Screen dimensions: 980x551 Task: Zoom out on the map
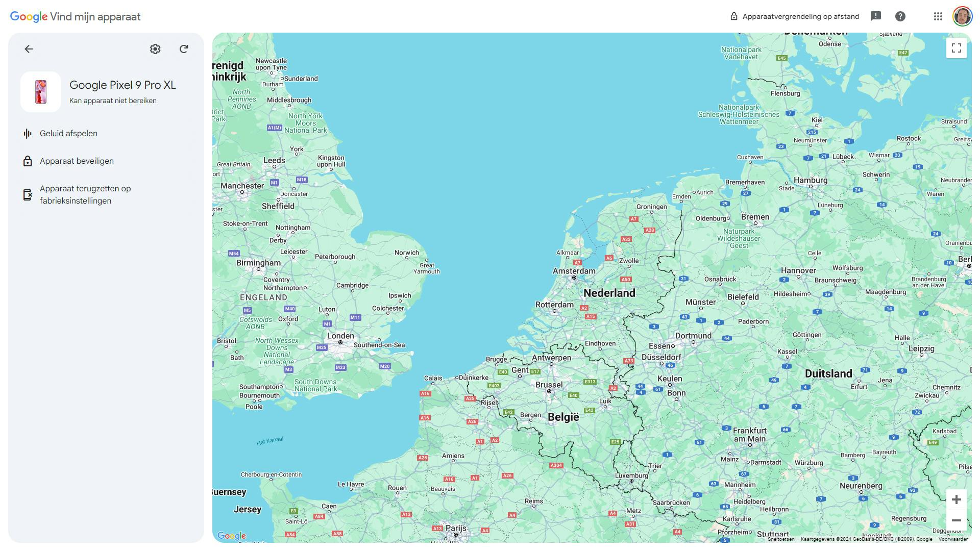(956, 520)
